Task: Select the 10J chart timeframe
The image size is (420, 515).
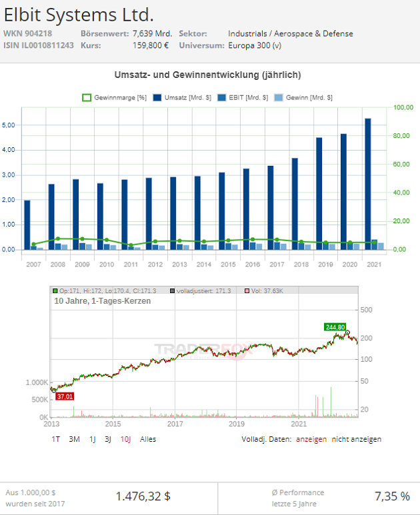Action: (125, 439)
